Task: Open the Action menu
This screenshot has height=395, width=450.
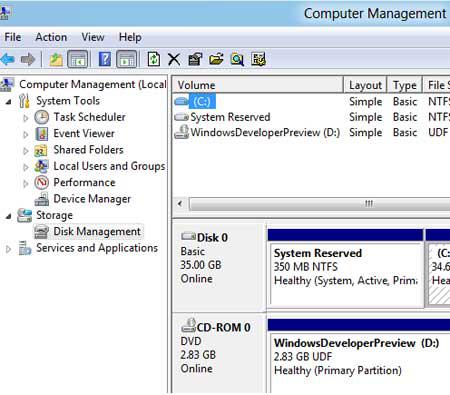Action: pos(51,37)
